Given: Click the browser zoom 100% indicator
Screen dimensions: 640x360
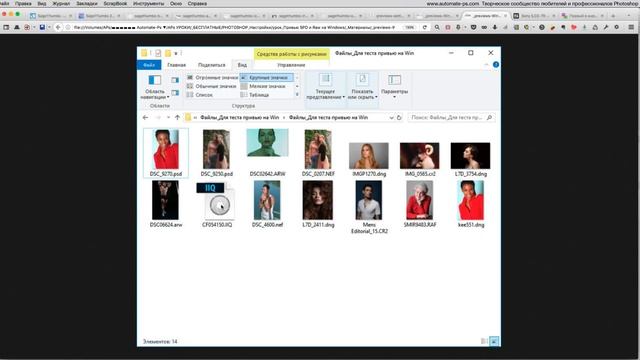Looking at the screenshot, I should (409, 27).
